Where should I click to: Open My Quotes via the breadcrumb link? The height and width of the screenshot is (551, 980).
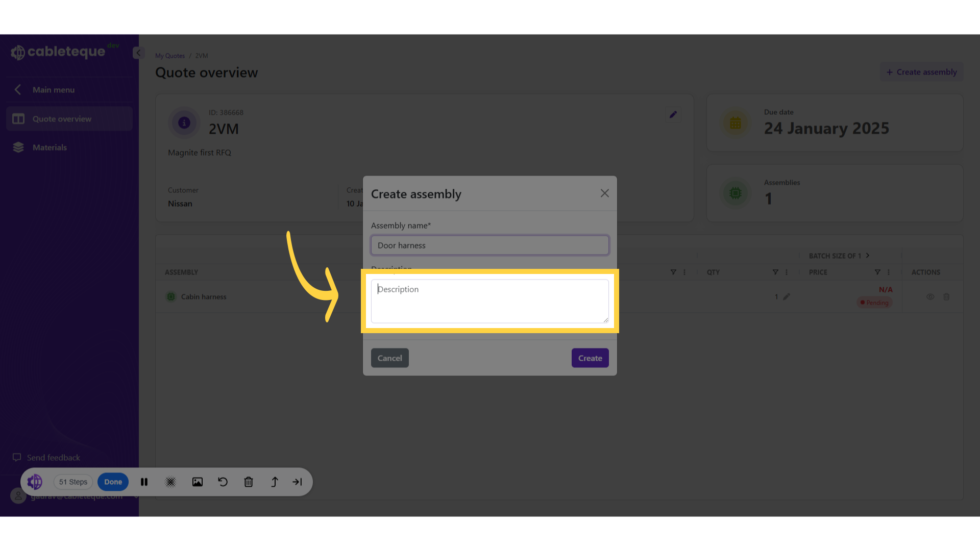pos(169,56)
